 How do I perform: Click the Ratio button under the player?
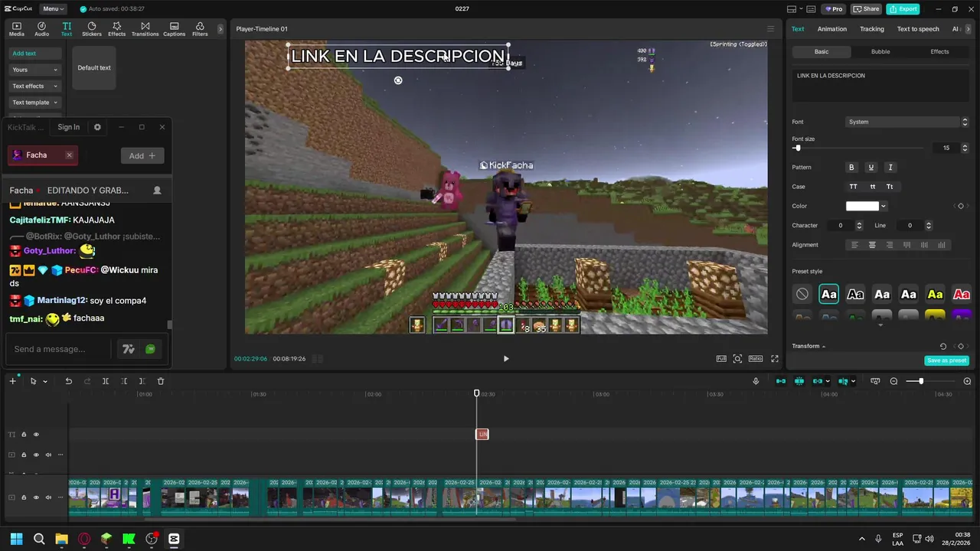[x=756, y=358]
